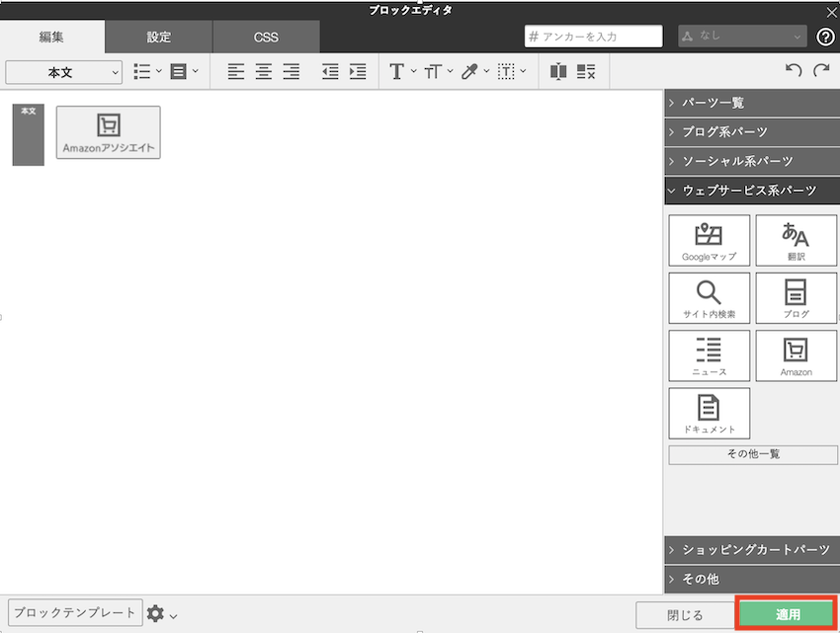Add the サイト内検索 part
The width and height of the screenshot is (840, 633).
coord(709,298)
